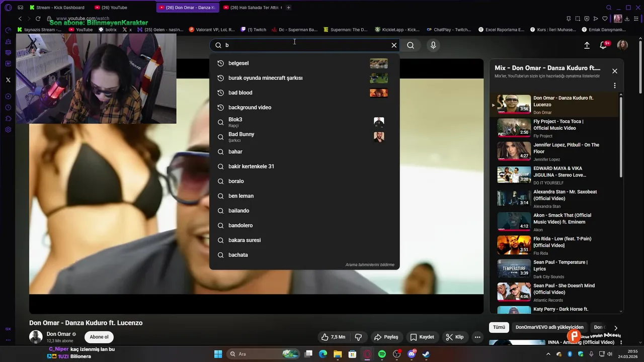The height and width of the screenshot is (362, 644).
Task: Open the Mix playlist three-dot menu
Action: click(614, 85)
